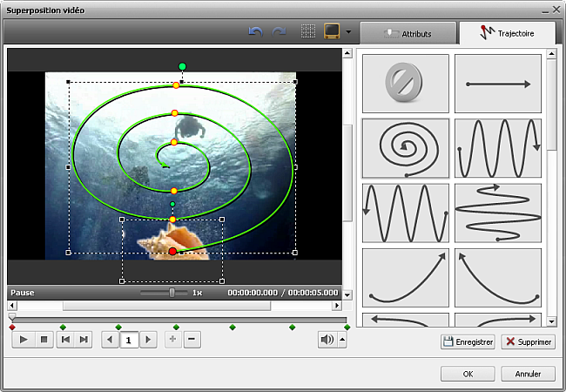Stop playback with the stop button

click(x=44, y=340)
